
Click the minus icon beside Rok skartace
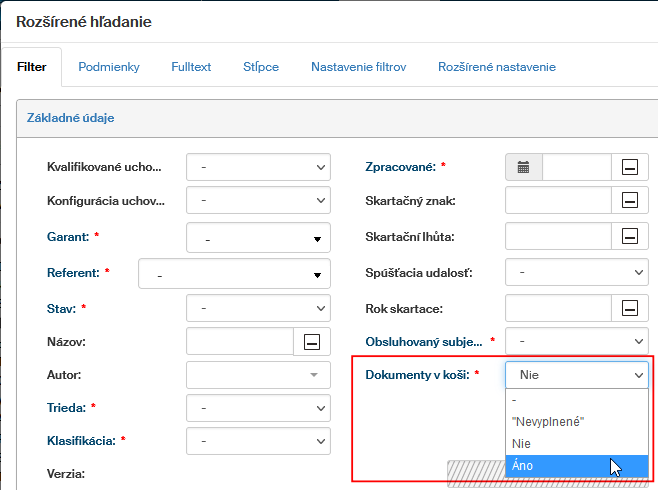pos(629,307)
